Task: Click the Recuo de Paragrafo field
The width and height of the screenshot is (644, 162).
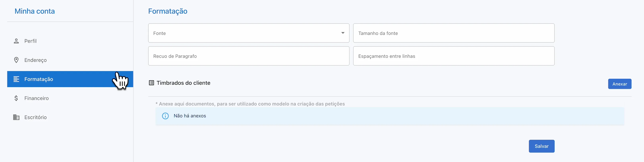Action: 248,56
